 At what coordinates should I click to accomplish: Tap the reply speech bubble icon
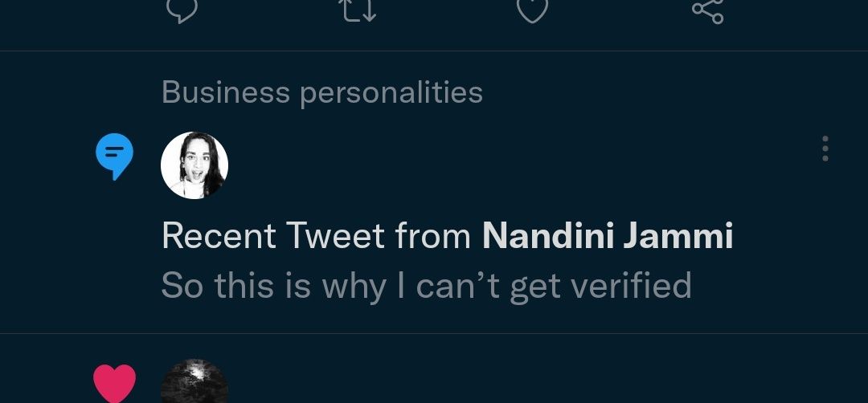182,10
